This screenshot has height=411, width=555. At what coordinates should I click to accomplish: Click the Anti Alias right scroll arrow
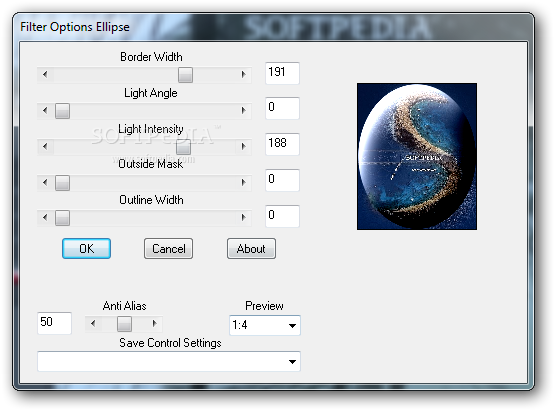click(154, 324)
